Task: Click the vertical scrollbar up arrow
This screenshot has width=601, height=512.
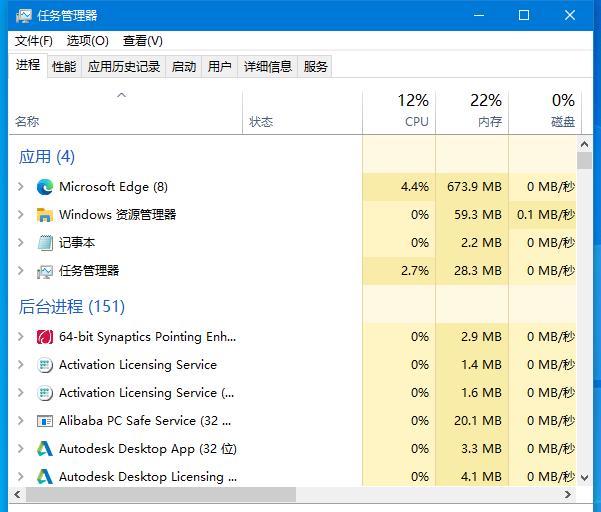Action: [x=584, y=144]
